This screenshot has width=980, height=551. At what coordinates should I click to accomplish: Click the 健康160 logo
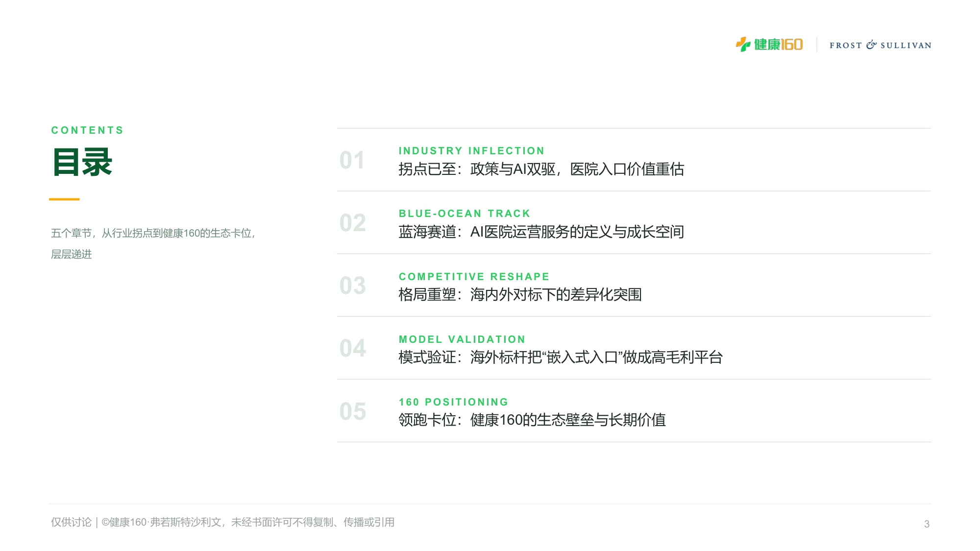[769, 45]
